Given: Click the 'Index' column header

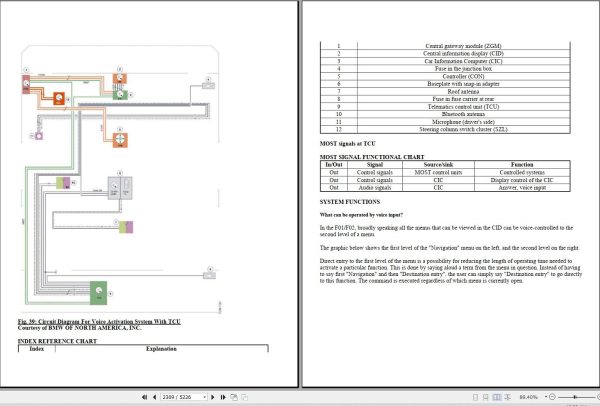Looking at the screenshot, I should (37, 349).
